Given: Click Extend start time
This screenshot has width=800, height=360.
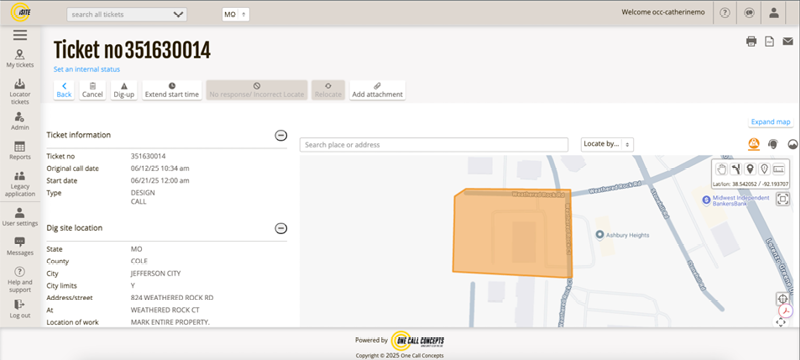Looking at the screenshot, I should (x=172, y=90).
